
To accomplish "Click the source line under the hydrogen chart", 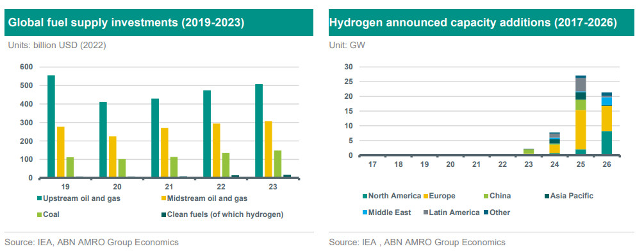I will tap(417, 243).
